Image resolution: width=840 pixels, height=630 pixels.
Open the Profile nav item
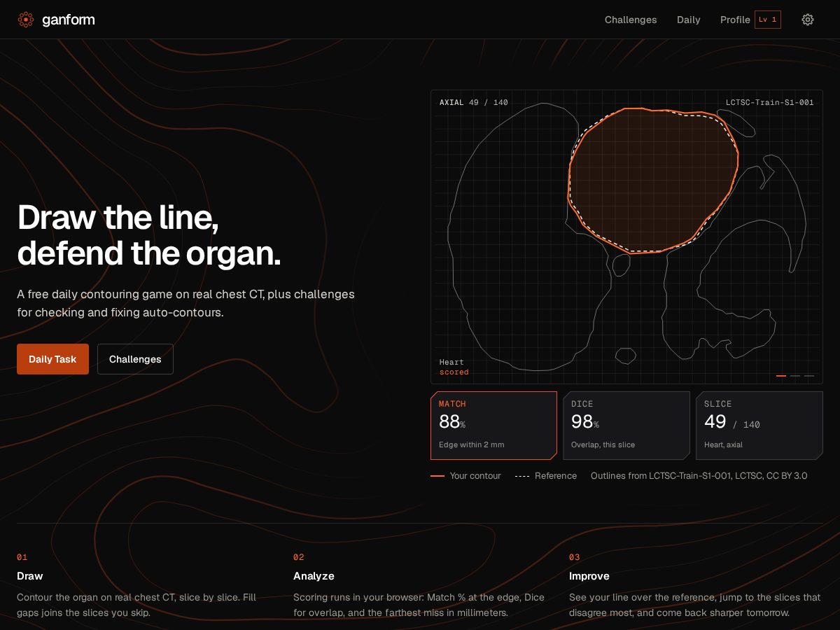(735, 20)
